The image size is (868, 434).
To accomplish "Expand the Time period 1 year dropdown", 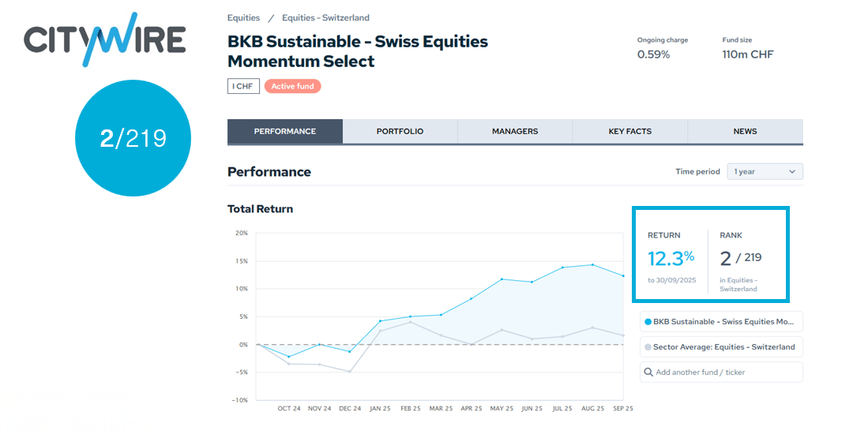I will pyautogui.click(x=765, y=171).
